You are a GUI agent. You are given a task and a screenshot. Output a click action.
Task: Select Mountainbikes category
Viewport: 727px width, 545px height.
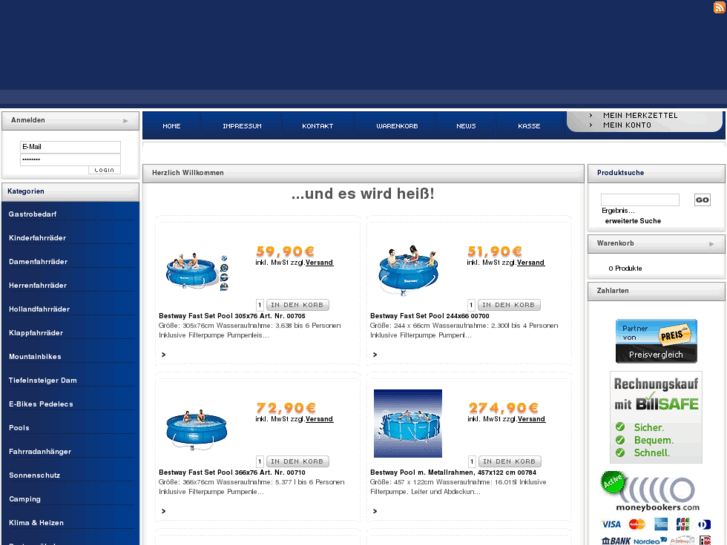(x=35, y=357)
